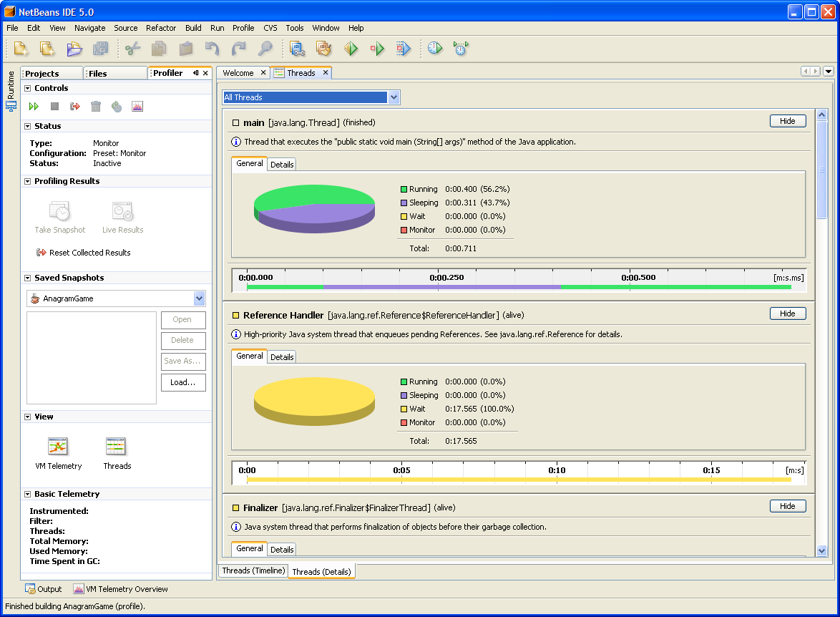Viewport: 840px width, 617px height.
Task: Click the Redo arrow icon
Action: click(x=238, y=49)
